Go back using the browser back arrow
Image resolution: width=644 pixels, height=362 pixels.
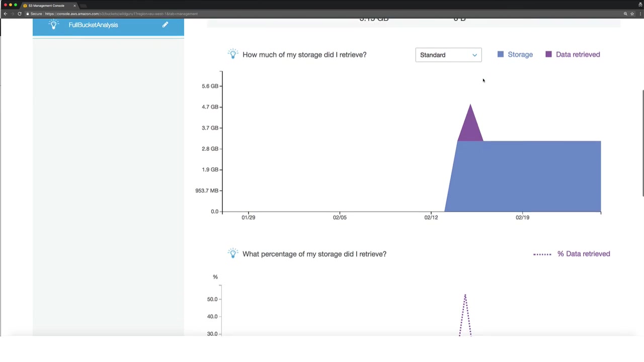(6, 14)
